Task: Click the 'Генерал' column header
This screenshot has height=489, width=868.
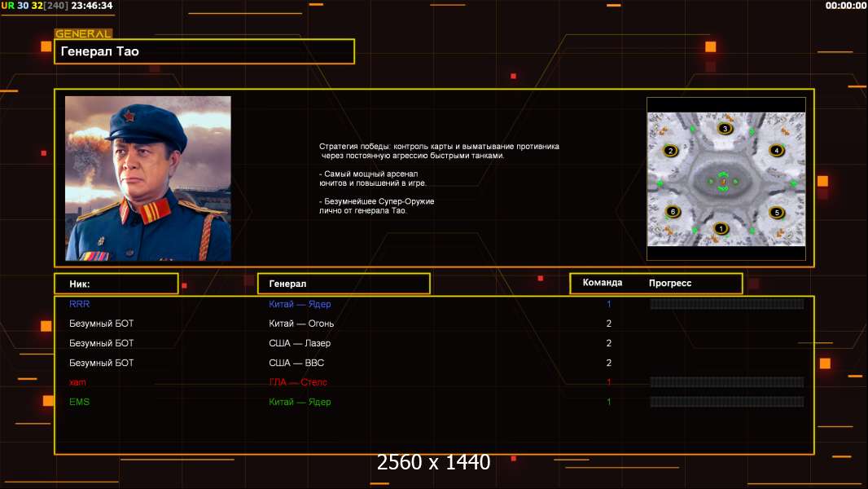Action: pos(344,284)
